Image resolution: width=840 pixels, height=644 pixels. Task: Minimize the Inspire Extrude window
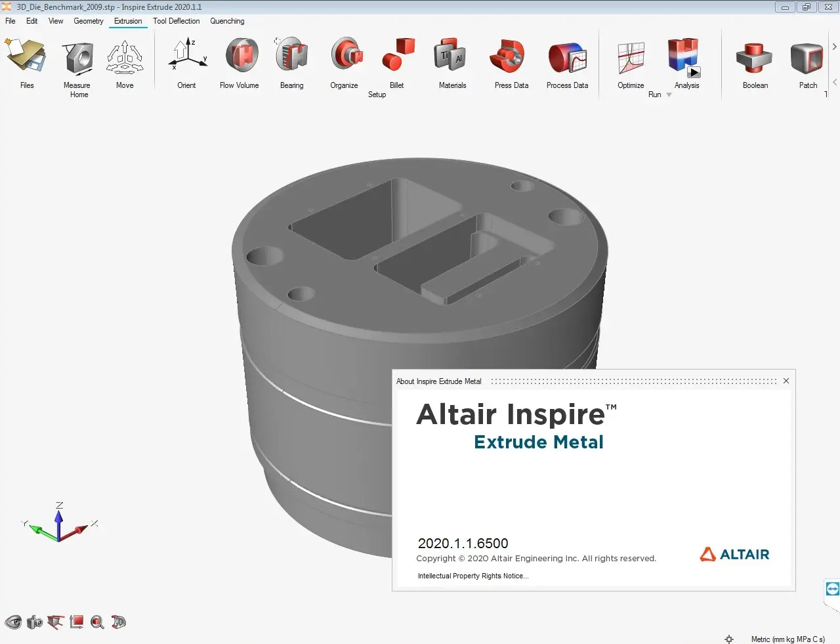tap(785, 7)
